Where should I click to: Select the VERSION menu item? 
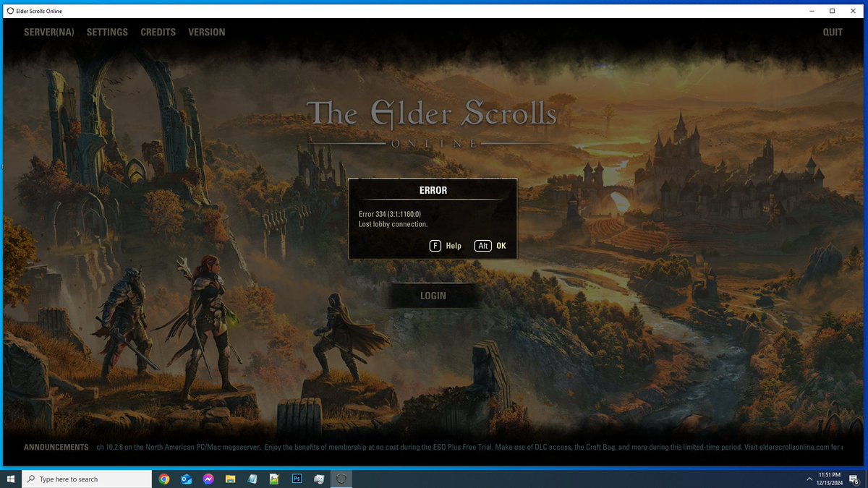click(x=206, y=32)
